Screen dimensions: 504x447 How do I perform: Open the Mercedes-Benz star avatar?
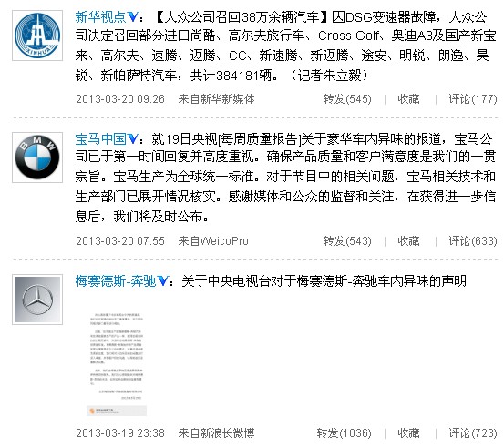(x=37, y=300)
